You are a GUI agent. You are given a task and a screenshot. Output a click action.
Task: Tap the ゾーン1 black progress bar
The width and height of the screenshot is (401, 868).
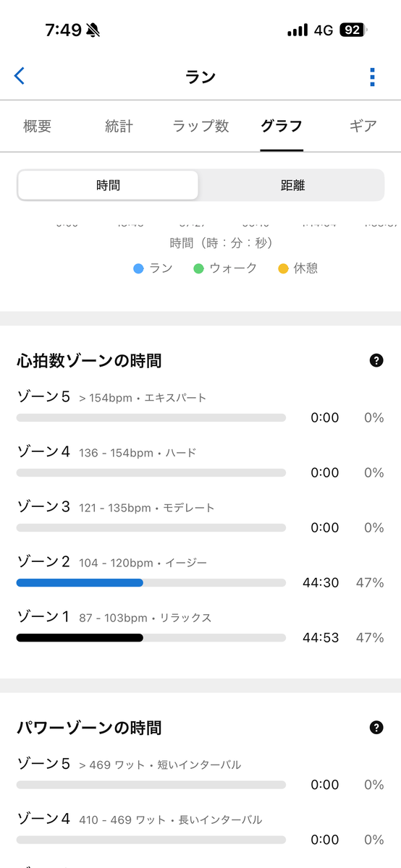[x=80, y=637]
